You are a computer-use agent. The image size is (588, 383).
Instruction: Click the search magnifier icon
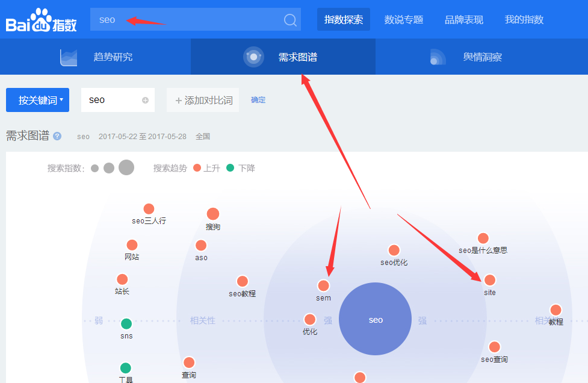289,19
